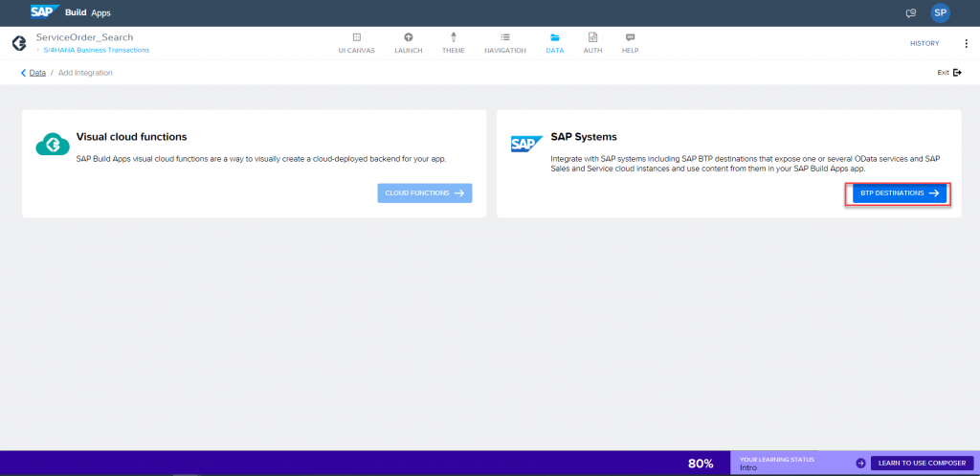
Task: Click the BTP Destinations button
Action: (x=900, y=193)
